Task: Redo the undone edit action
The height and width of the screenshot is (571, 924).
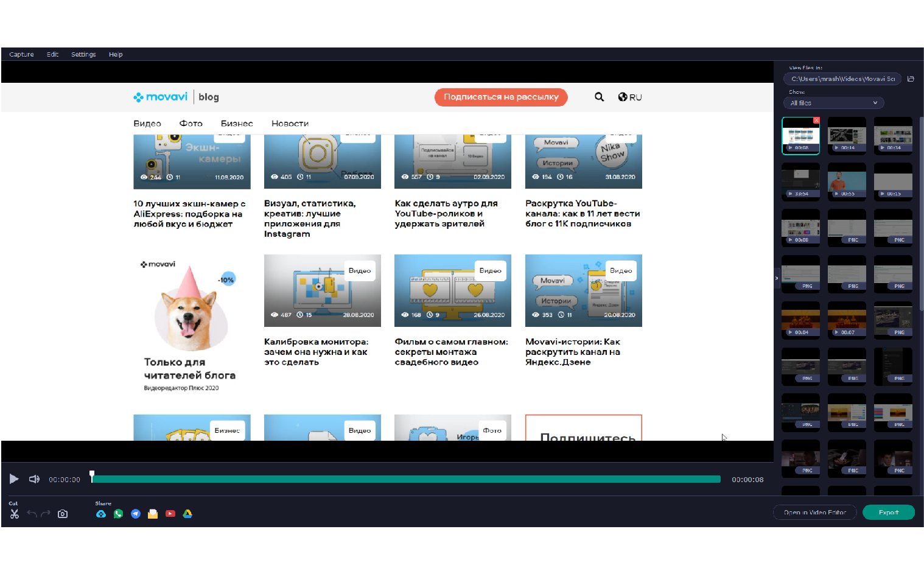Action: [x=46, y=514]
